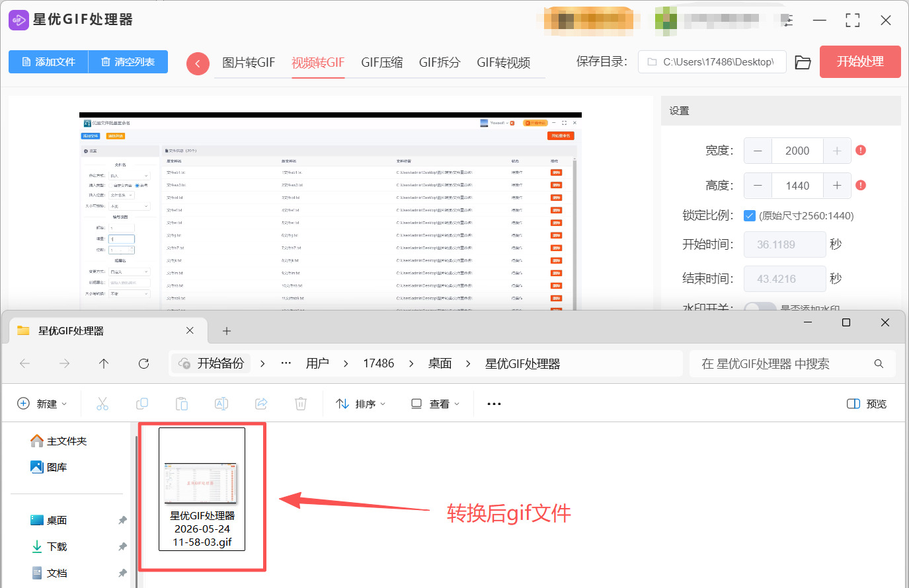
Task: Click the Share icon in Explorer toolbar
Action: (261, 404)
